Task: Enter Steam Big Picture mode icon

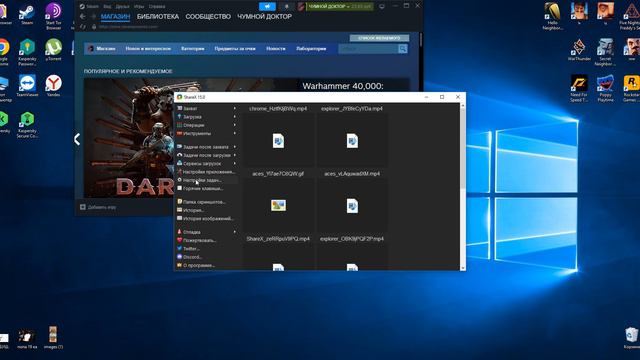Action: [x=382, y=7]
